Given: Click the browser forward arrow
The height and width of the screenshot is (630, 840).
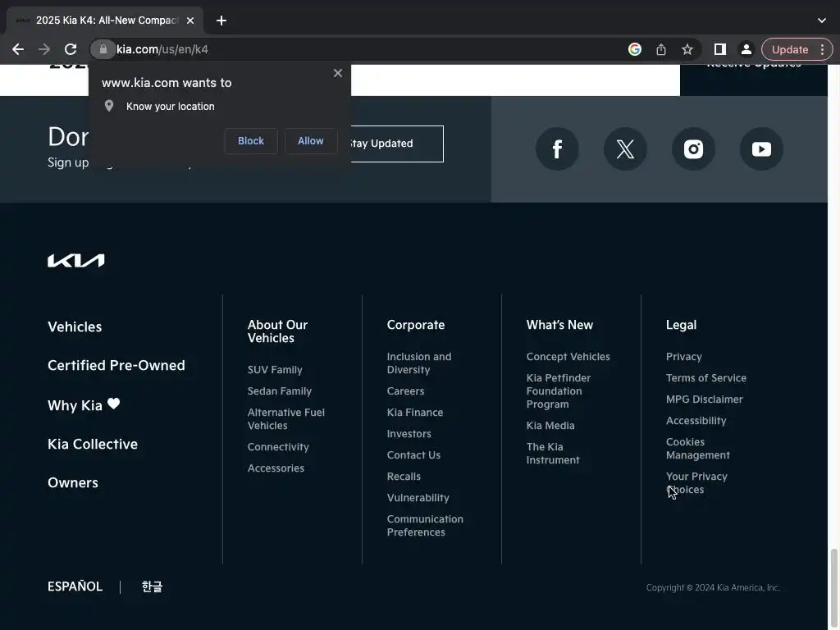Looking at the screenshot, I should pyautogui.click(x=44, y=49).
